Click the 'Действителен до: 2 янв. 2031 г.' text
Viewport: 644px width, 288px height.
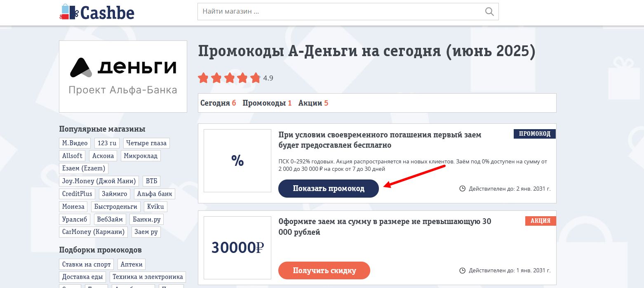(509, 189)
